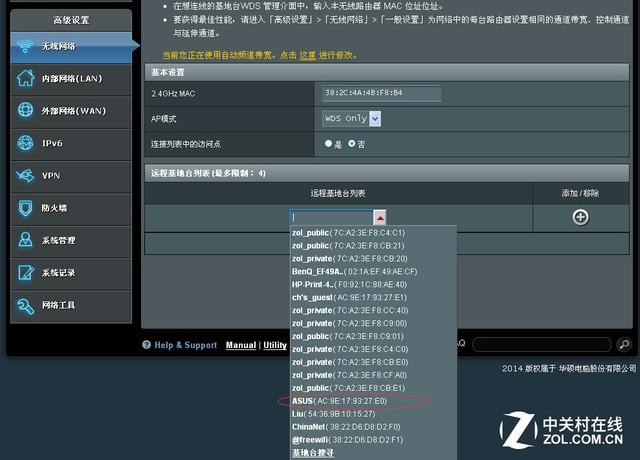Select 是 radio for connect to listed APs
Image resolution: width=640 pixels, height=460 pixels.
point(329,144)
